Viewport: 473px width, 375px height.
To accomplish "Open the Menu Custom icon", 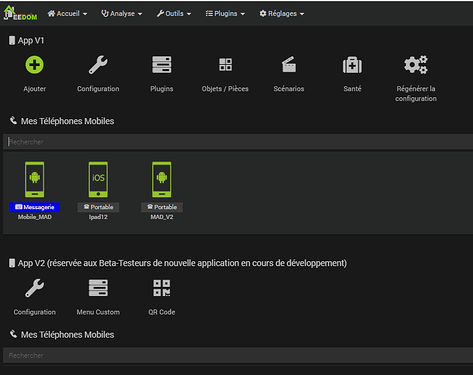I will [x=98, y=288].
